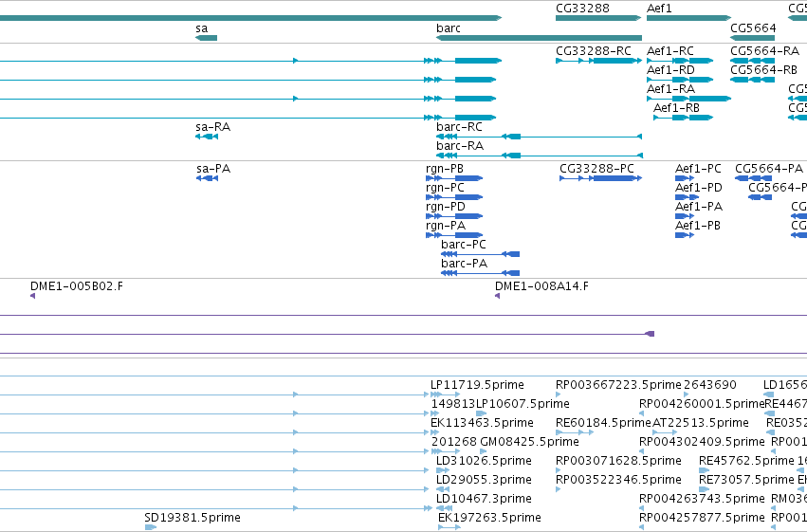Select EST RP003071628.5prime
Viewport: 807px width, 532px height.
click(x=559, y=470)
